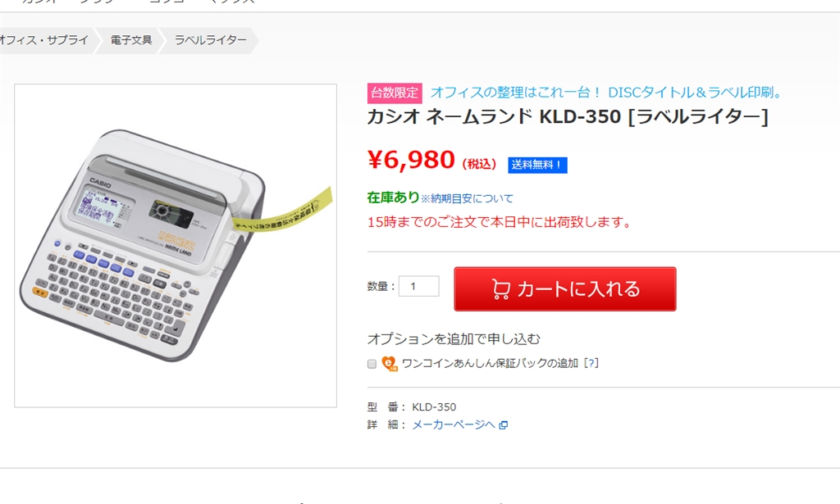Click the orange heart warranty pack icon
840x504 pixels.
point(390,364)
